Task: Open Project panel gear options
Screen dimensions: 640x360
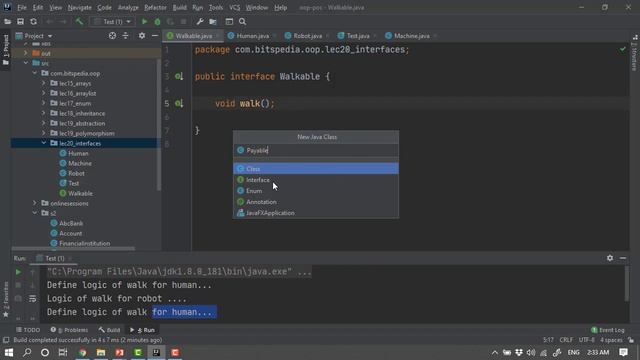Action: coord(142,36)
